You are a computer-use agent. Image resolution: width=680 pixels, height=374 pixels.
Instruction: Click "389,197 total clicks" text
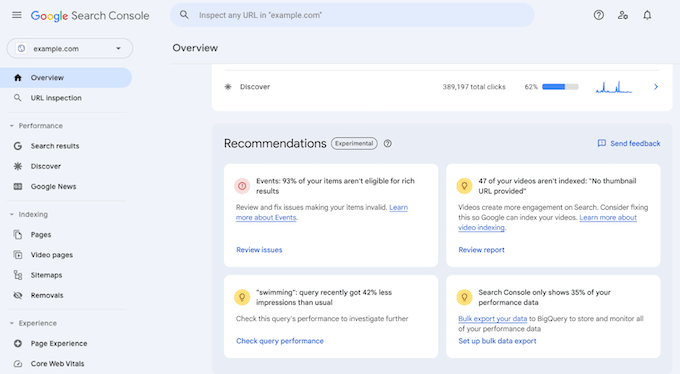click(474, 87)
